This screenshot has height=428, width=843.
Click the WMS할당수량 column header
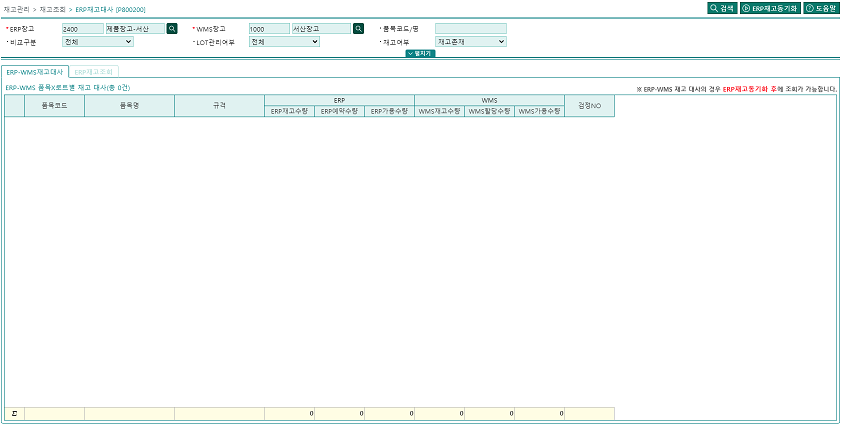pos(489,111)
